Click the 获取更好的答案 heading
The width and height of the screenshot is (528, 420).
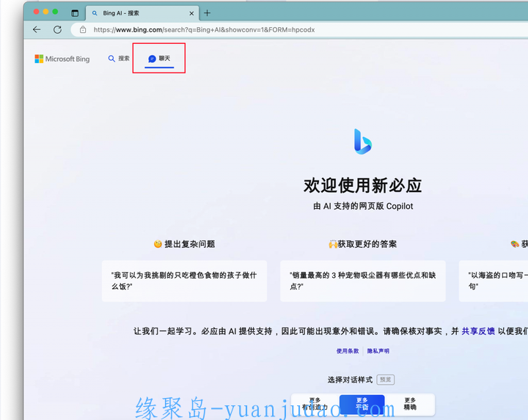pos(363,244)
